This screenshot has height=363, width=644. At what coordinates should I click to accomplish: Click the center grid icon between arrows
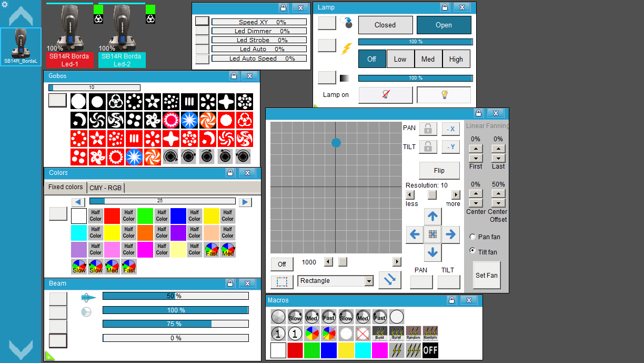(x=432, y=234)
